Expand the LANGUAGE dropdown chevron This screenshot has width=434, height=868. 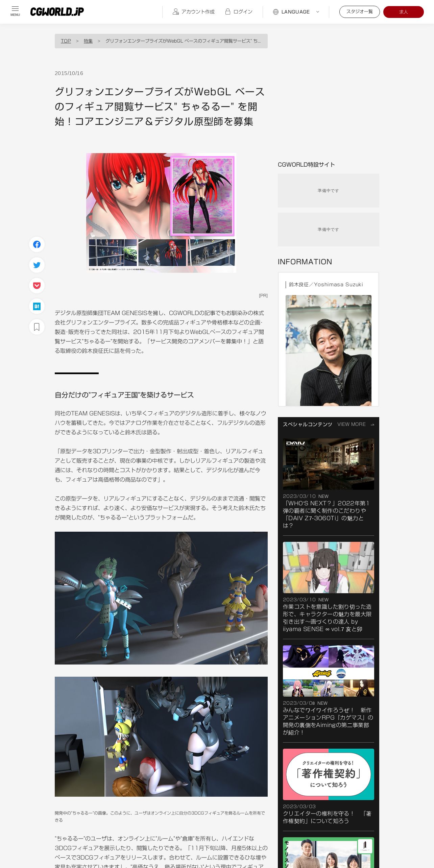(318, 12)
